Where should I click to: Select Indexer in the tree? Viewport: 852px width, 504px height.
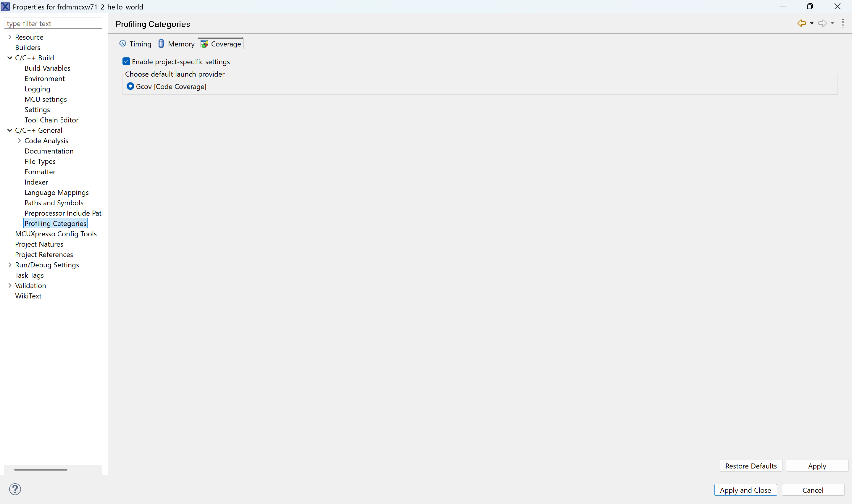pos(36,182)
